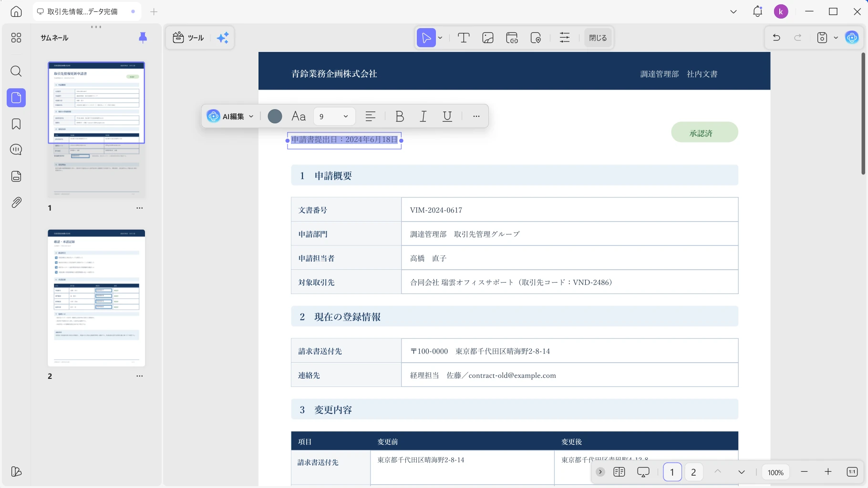Open the bookmarks sidebar icon
This screenshot has height=488, width=868.
click(16, 124)
